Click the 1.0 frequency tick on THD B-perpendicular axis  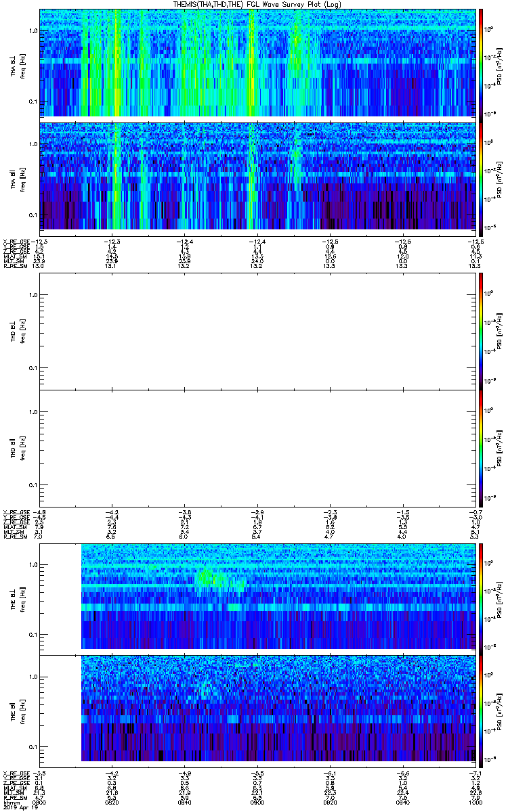point(34,295)
